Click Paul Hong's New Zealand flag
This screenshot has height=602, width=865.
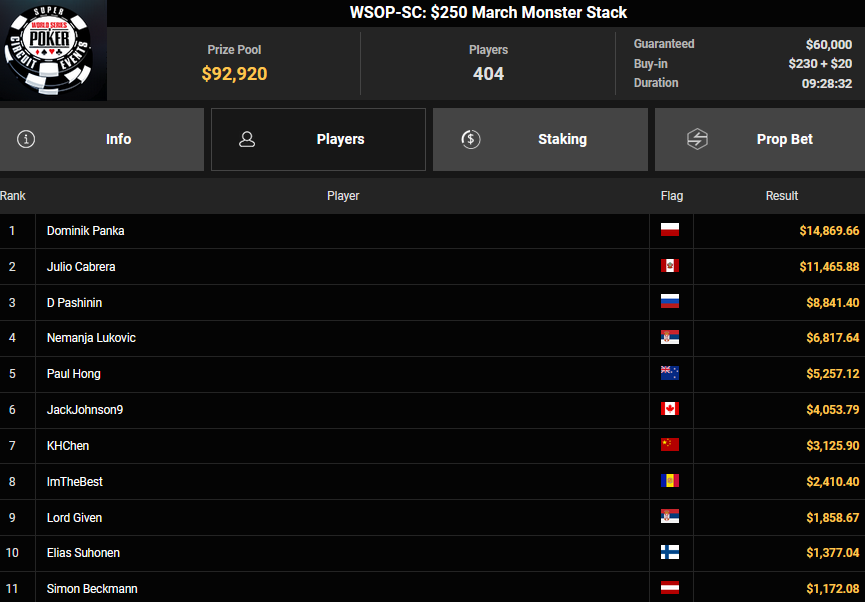tap(670, 373)
